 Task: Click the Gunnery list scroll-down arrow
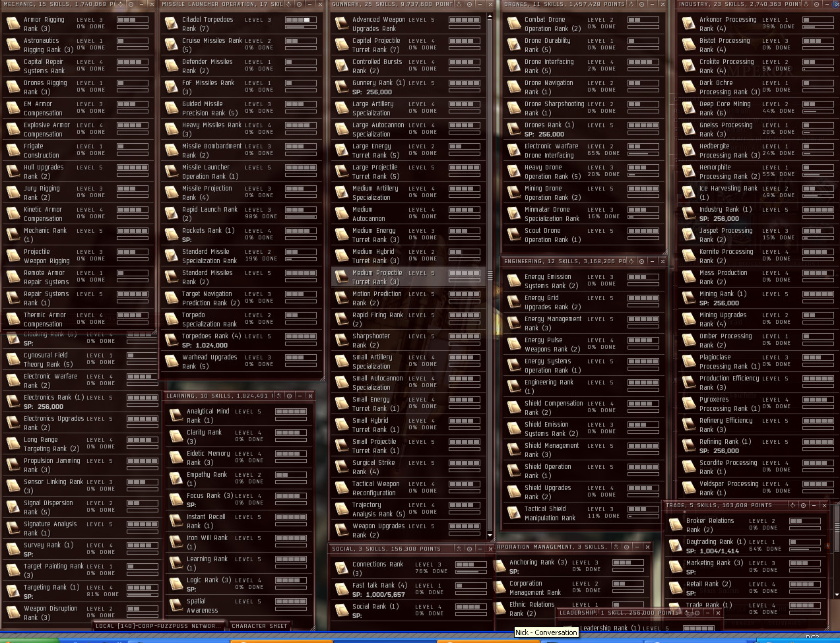pyautogui.click(x=490, y=536)
